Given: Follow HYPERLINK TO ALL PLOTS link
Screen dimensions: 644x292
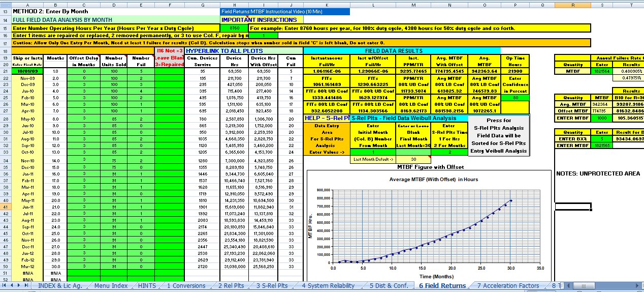Looking at the screenshot, I should pyautogui.click(x=243, y=51).
